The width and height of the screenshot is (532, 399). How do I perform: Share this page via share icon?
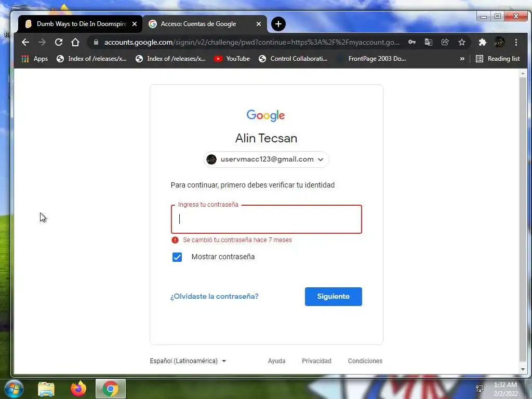tap(445, 42)
